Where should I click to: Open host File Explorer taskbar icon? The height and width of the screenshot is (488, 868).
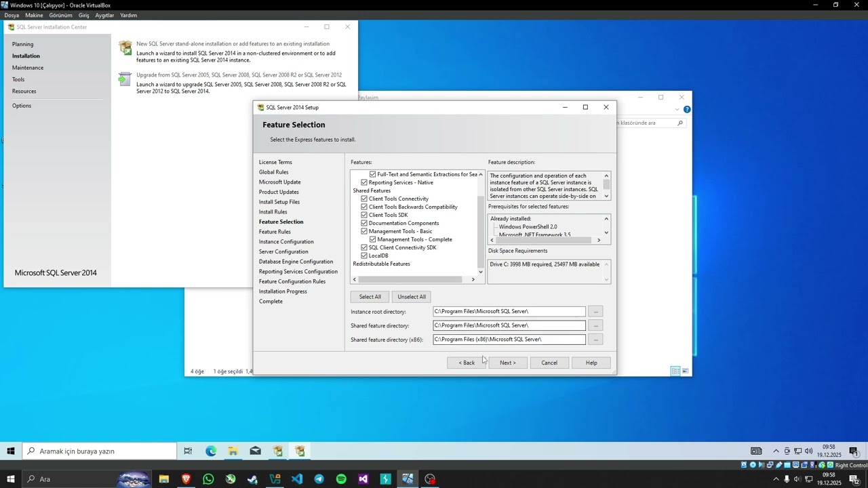163,479
